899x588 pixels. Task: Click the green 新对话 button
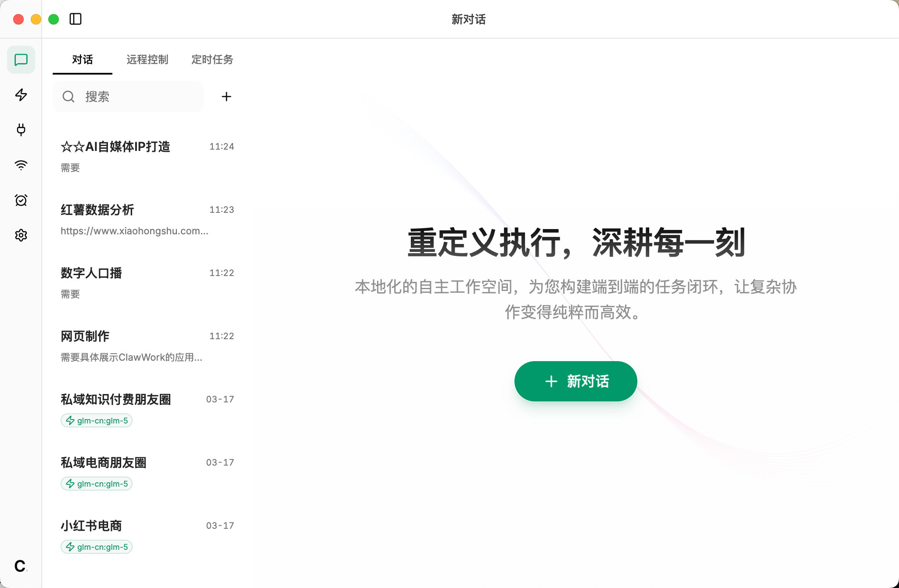(x=575, y=381)
